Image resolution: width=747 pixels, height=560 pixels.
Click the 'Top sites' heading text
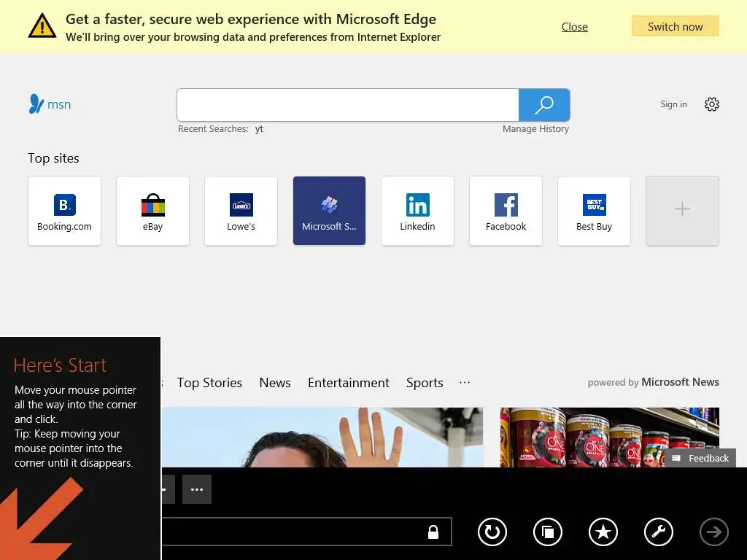tap(53, 158)
